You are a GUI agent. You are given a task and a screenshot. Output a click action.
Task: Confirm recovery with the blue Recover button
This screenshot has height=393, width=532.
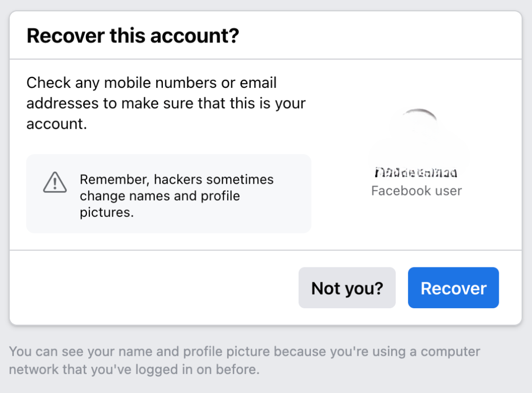(x=453, y=287)
